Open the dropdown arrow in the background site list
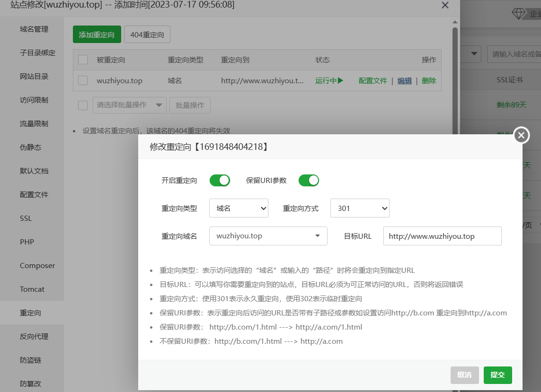This screenshot has height=392, width=541. click(474, 54)
